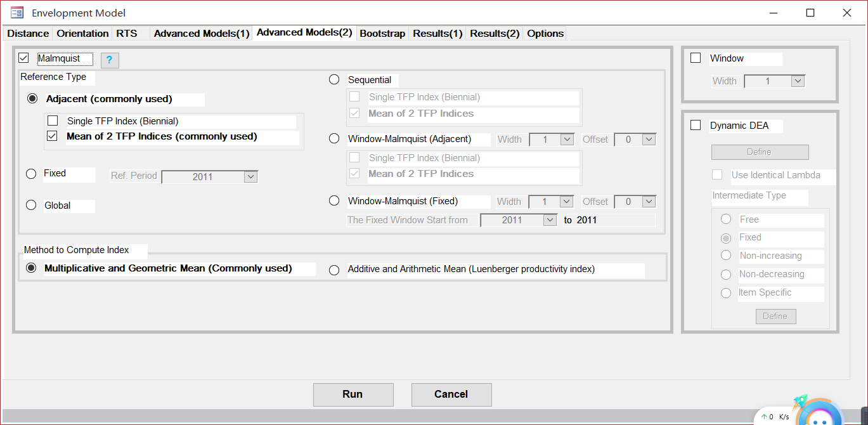Image resolution: width=868 pixels, height=425 pixels.
Task: Open the Malmquist help question mark icon
Action: coord(110,60)
